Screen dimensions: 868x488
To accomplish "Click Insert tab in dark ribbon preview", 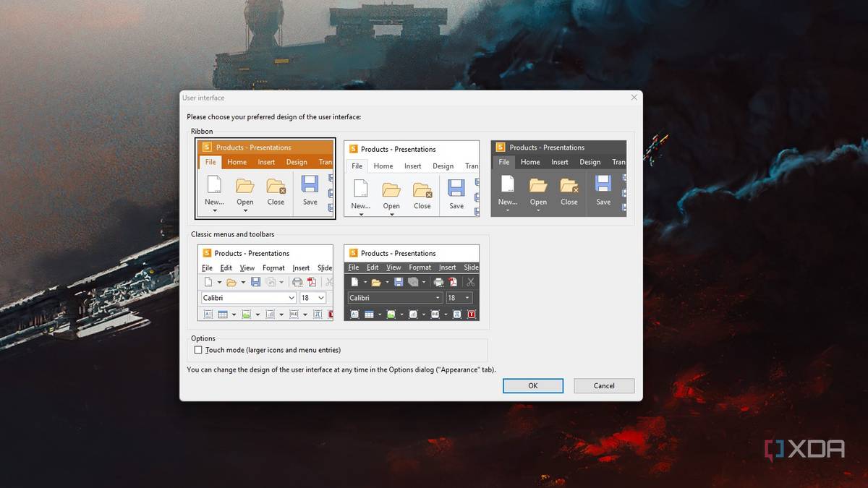I will pyautogui.click(x=560, y=163).
